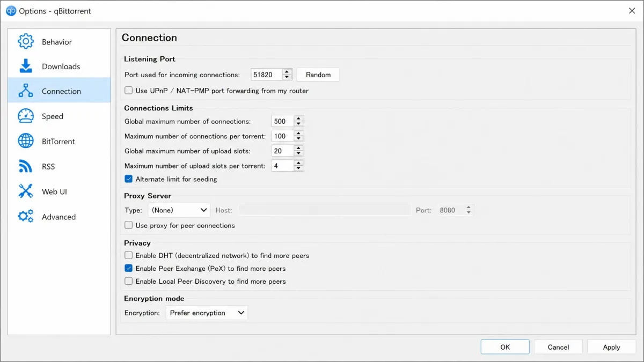Open the Behavior settings page
This screenshot has width=644, height=362.
(x=59, y=41)
